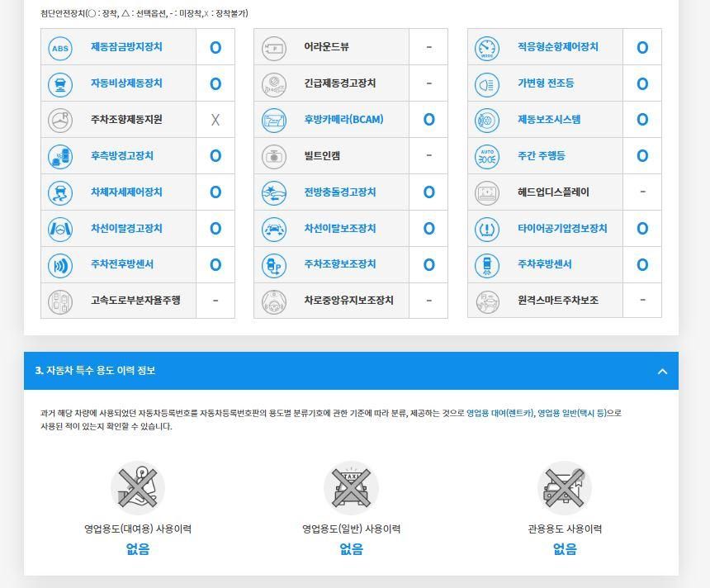
Task: Click the 전방충돌경고장치 label
Action: 340,192
